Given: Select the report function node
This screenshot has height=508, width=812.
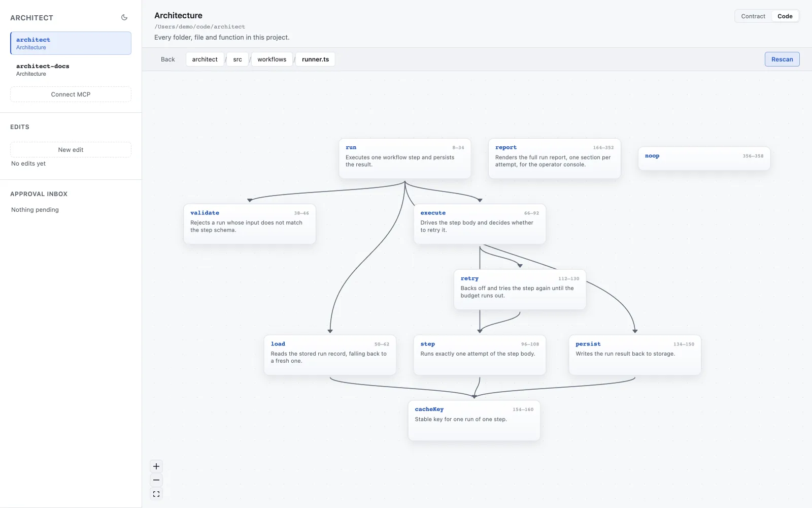Looking at the screenshot, I should click(x=554, y=158).
